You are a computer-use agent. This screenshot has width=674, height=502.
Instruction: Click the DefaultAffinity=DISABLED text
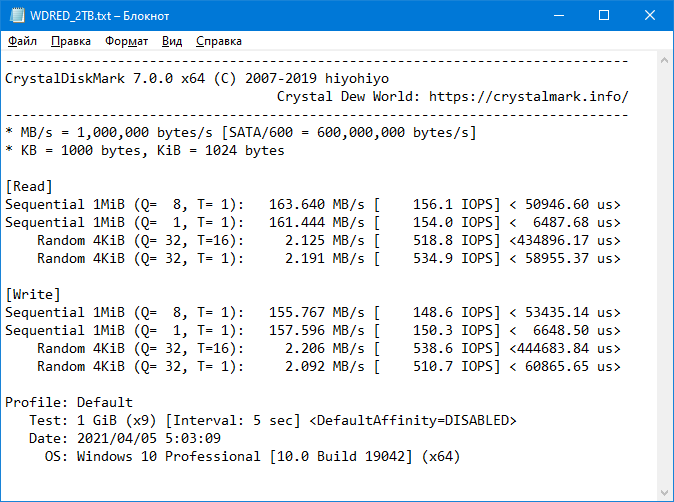pos(413,420)
